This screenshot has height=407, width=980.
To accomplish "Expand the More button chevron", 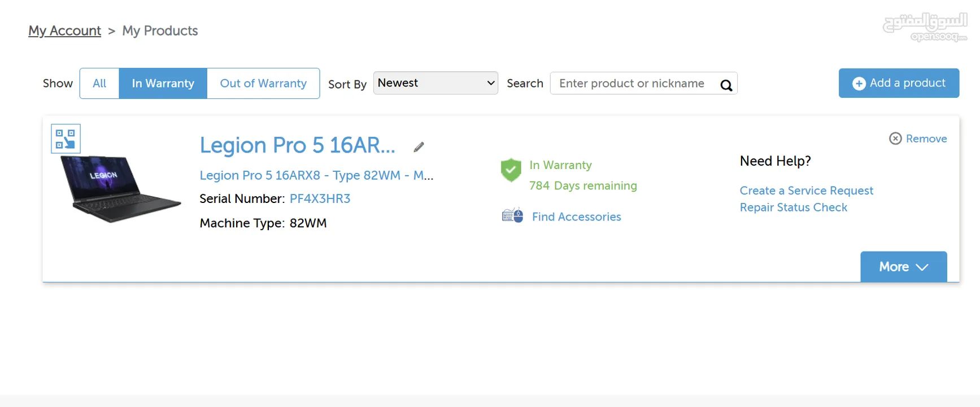I will pyautogui.click(x=922, y=267).
